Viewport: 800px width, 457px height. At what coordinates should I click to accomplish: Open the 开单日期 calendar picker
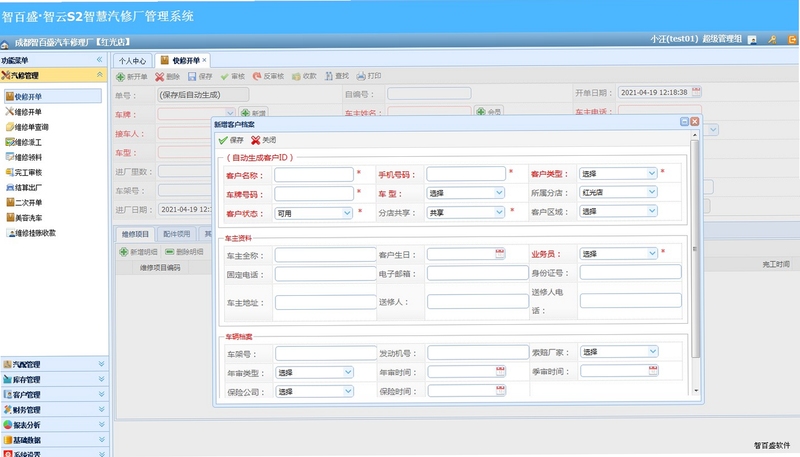(696, 92)
